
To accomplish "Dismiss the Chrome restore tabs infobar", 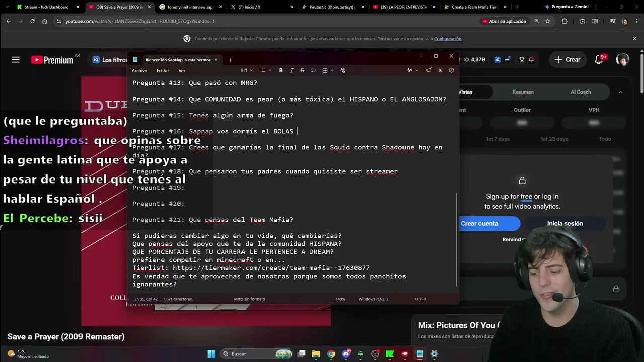I will pyautogui.click(x=634, y=39).
